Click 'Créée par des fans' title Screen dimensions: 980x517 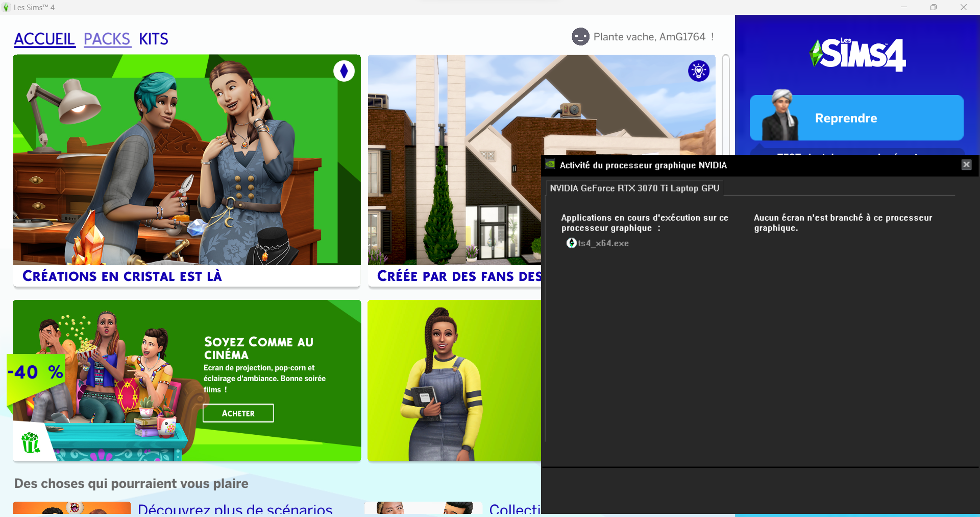[459, 276]
